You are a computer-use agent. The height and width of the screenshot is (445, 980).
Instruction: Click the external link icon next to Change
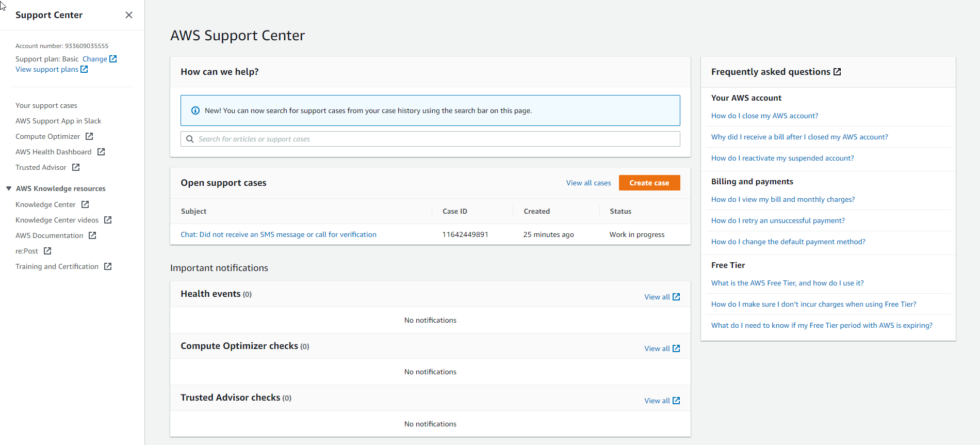coord(113,59)
